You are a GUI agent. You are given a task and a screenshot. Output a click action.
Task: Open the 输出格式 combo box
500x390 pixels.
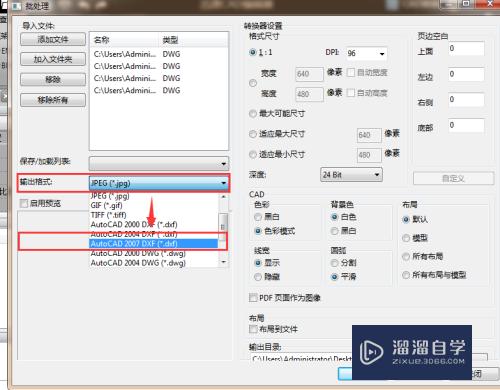click(159, 183)
